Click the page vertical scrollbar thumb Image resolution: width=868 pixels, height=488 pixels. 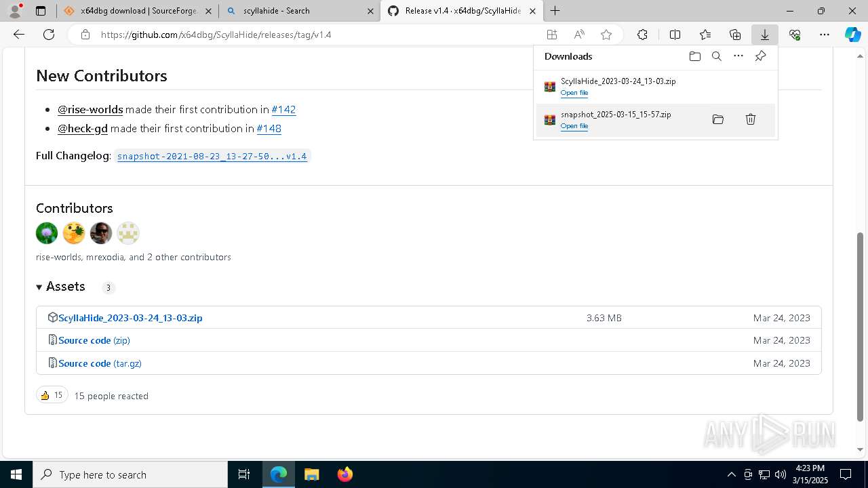tap(861, 327)
